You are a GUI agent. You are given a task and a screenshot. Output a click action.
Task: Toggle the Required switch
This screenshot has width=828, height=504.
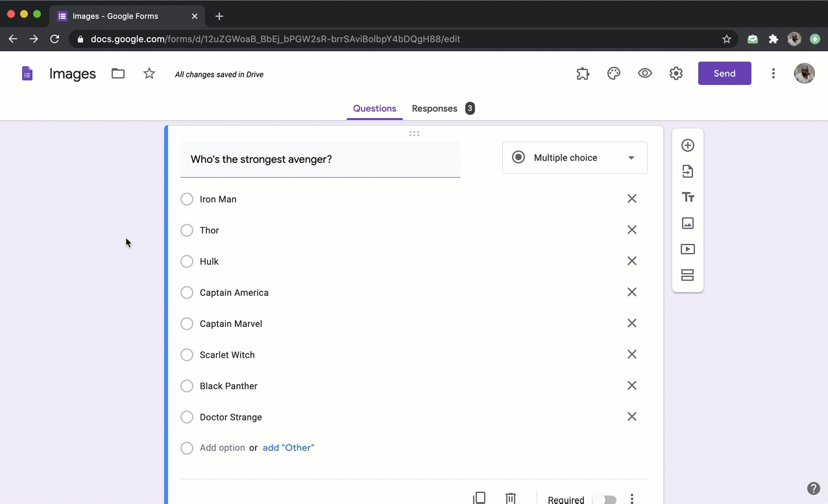[x=604, y=499]
